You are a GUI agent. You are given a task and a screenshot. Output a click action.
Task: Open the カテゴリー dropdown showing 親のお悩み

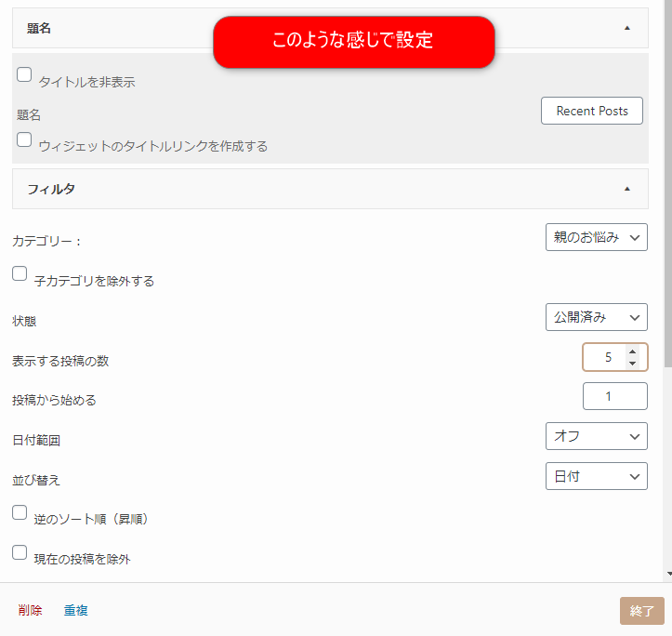coord(596,237)
